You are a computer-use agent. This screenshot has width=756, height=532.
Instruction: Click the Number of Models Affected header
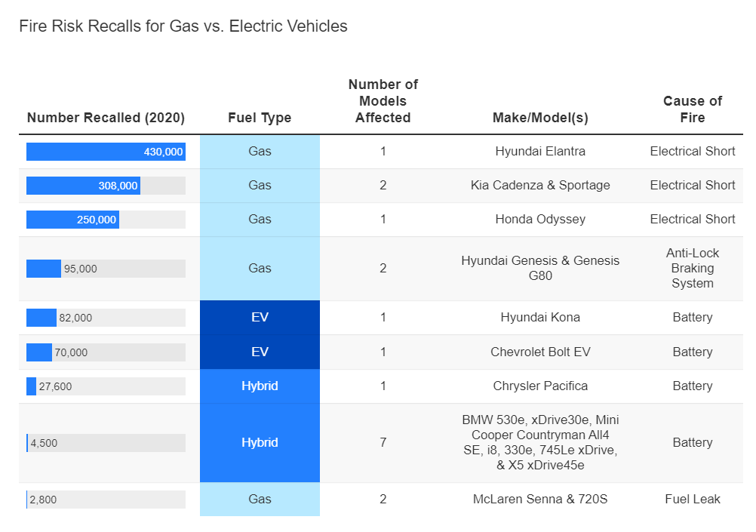(383, 101)
